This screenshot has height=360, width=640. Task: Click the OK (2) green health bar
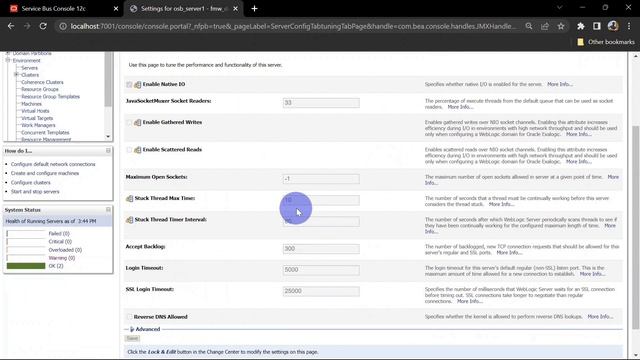click(26, 266)
